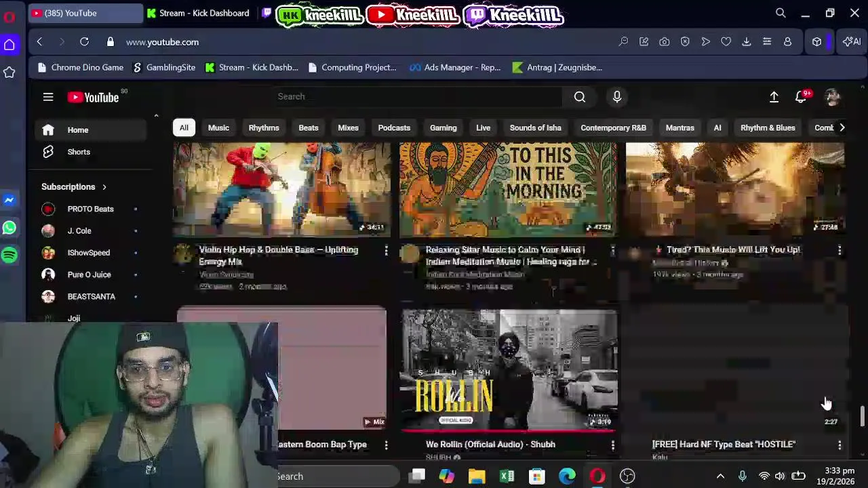Open J. Cole subscription channel
This screenshot has height=488, width=868.
point(90,231)
